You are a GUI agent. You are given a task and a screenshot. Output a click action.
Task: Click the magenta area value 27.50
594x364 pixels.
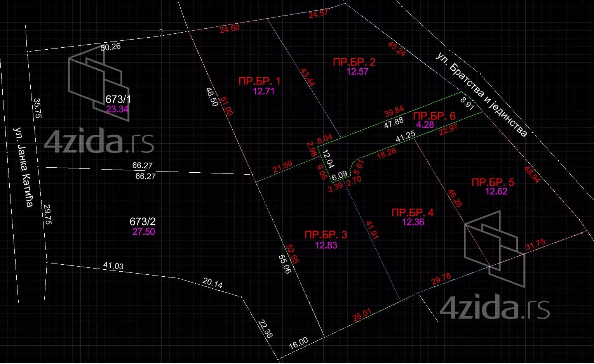pos(143,232)
